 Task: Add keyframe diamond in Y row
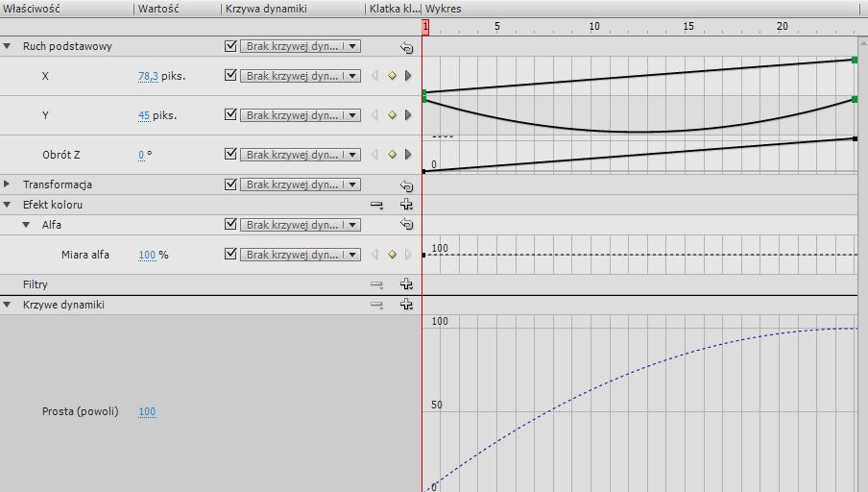392,115
